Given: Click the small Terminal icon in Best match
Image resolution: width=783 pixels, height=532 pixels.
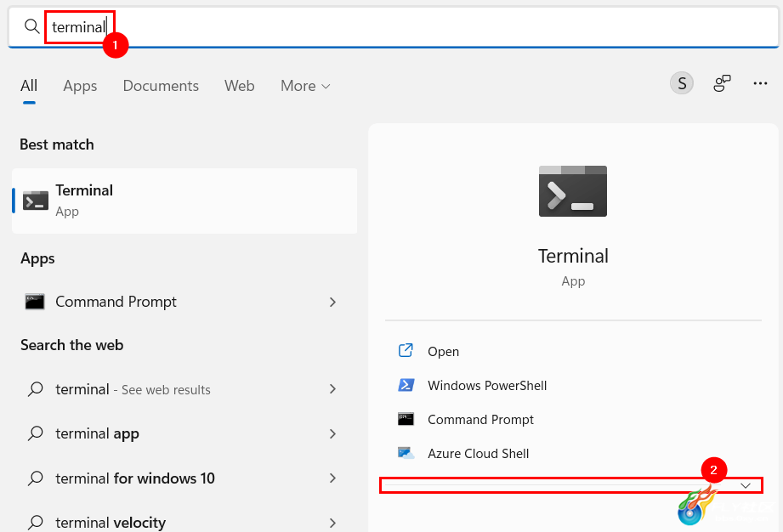Looking at the screenshot, I should 36,201.
